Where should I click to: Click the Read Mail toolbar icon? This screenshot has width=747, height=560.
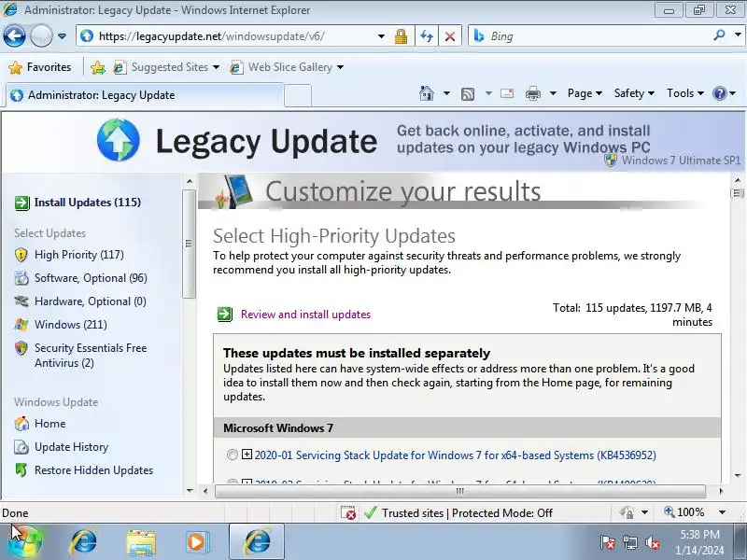click(507, 93)
